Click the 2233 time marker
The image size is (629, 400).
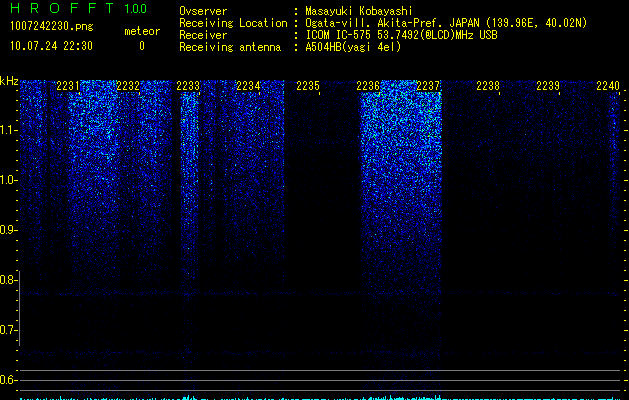[x=188, y=86]
